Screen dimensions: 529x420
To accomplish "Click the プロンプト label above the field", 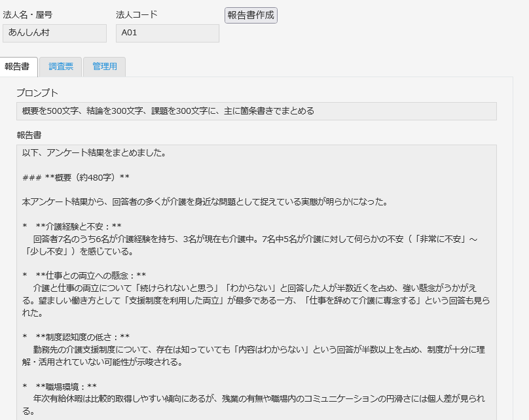I will (x=37, y=93).
